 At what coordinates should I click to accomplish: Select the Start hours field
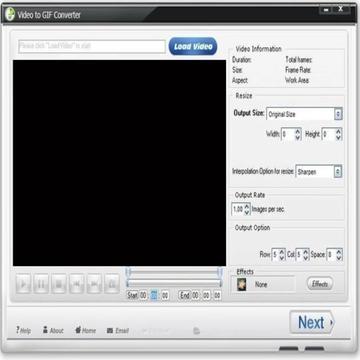[x=143, y=295]
